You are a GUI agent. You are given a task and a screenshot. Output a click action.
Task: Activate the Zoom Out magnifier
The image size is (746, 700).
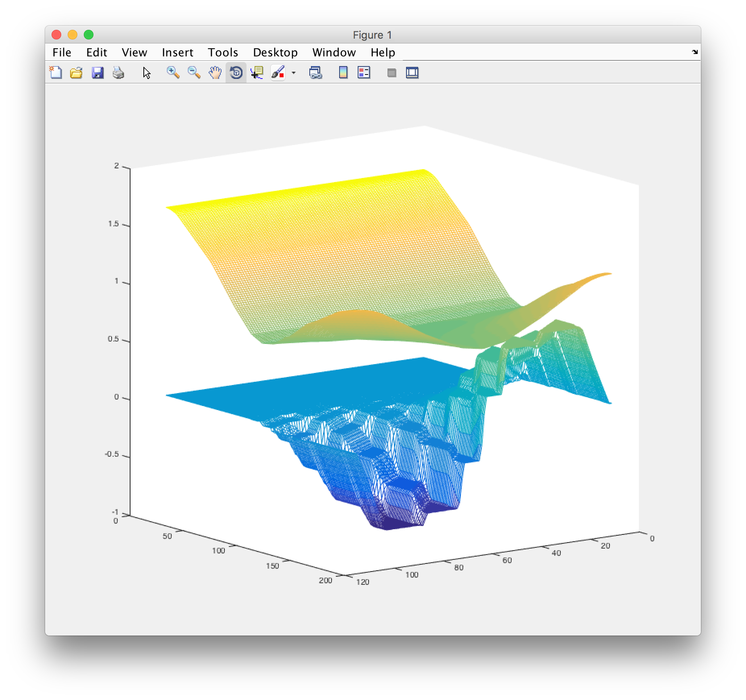[x=194, y=73]
